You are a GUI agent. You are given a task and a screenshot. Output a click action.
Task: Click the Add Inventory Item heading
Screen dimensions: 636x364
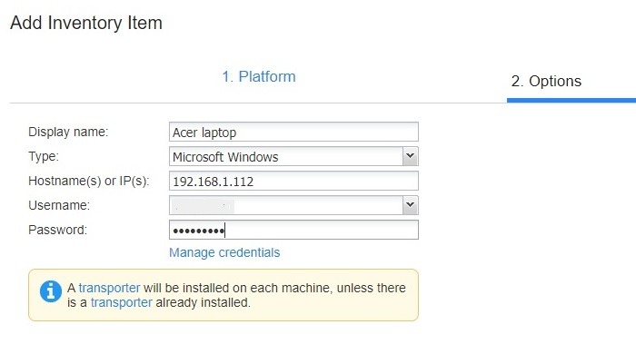(x=86, y=24)
